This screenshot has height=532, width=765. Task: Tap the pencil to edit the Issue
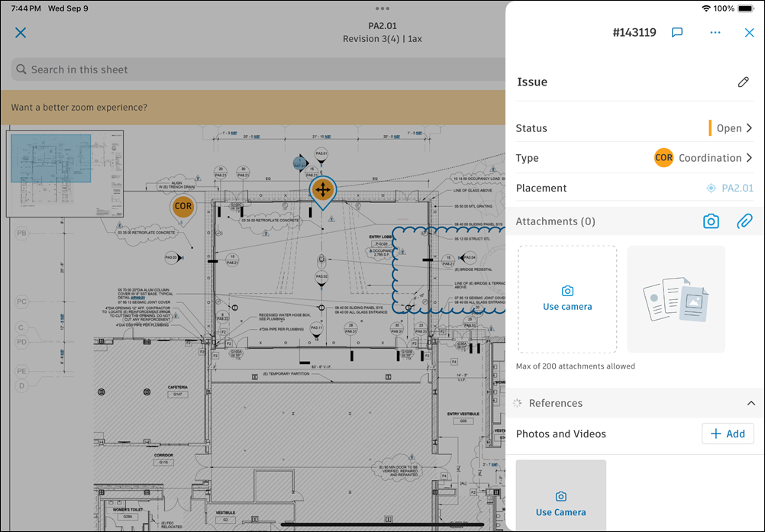(x=743, y=82)
